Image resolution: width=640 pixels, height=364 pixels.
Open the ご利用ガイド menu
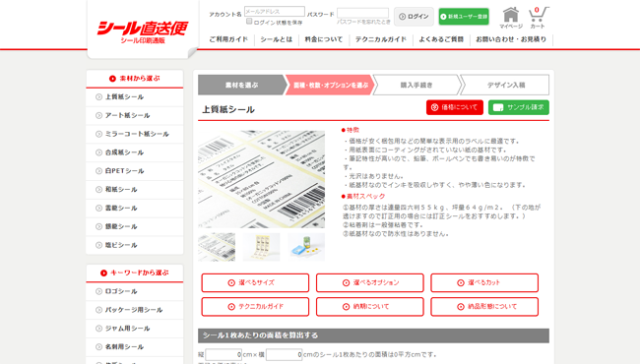228,39
